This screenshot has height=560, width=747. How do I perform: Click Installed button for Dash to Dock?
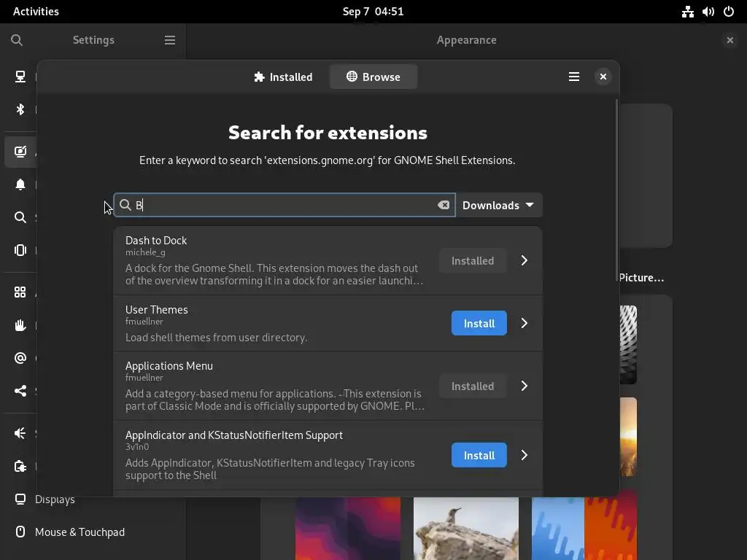[473, 260]
